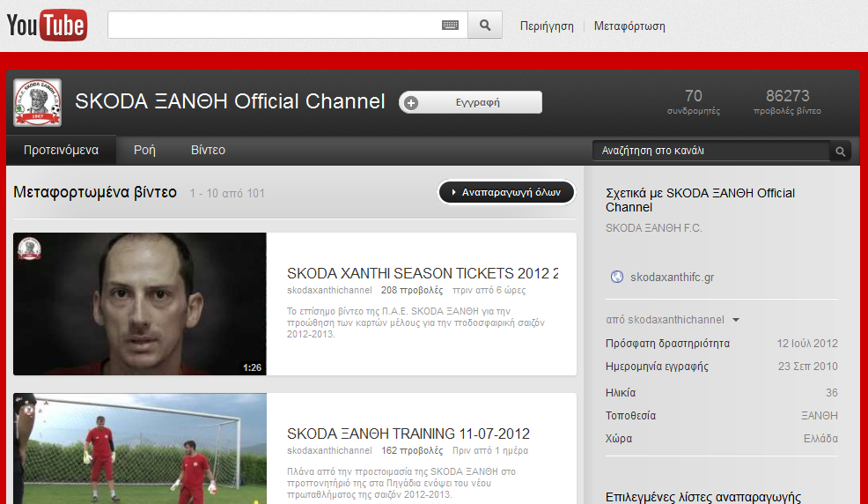Subscribe with the Εγγραφή button

[470, 103]
